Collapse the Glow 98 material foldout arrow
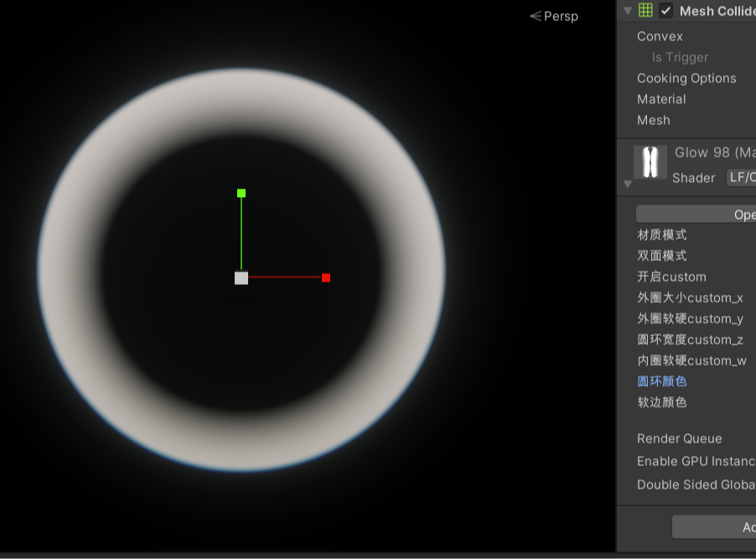Screen dimensions: 756x559 (x=628, y=184)
